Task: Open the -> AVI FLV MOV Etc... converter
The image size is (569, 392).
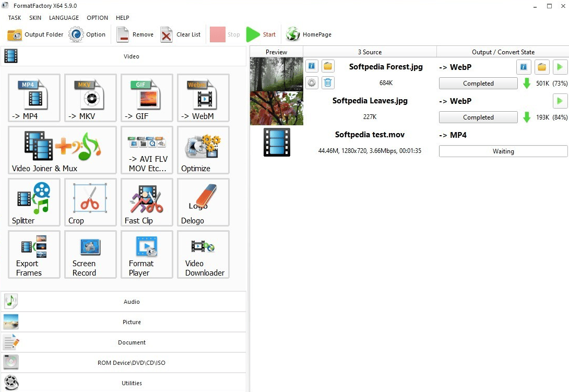Action: point(147,150)
